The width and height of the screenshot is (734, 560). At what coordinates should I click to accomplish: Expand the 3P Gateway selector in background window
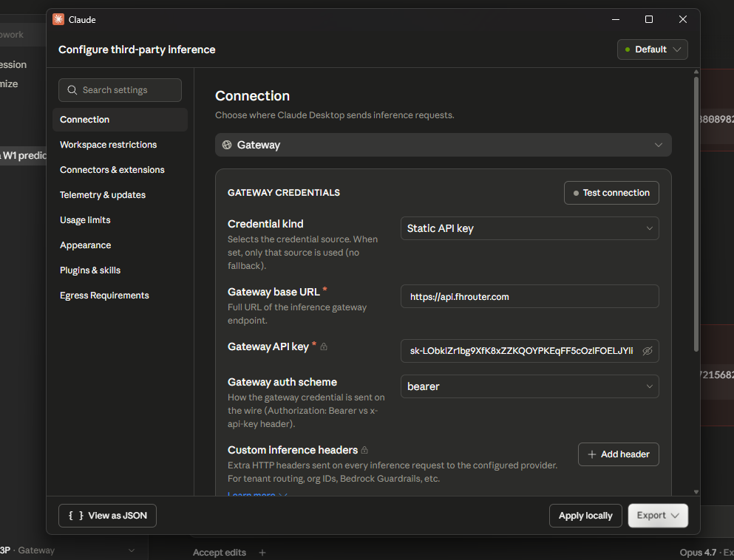132,550
